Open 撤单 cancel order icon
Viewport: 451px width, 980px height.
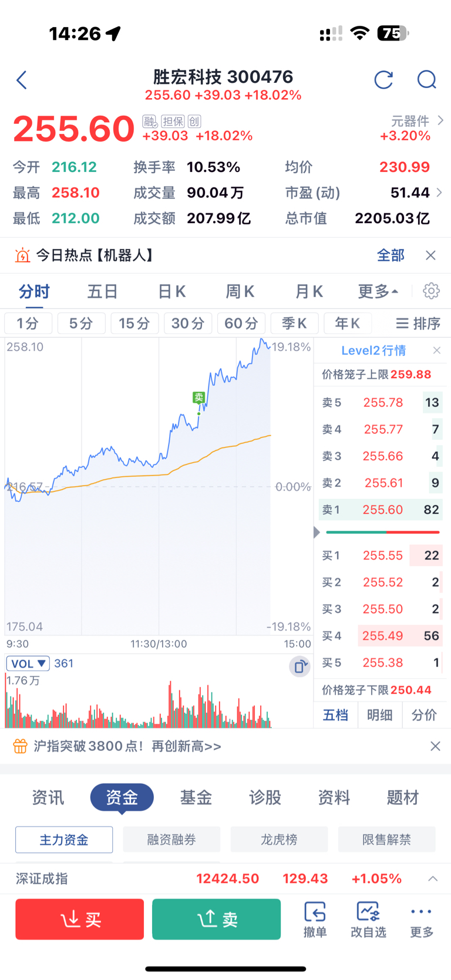pos(315,920)
